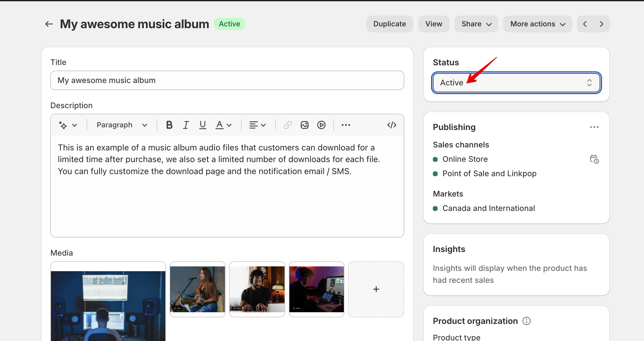The height and width of the screenshot is (341, 644).
Task: Insert a video into the description
Action: pos(321,125)
